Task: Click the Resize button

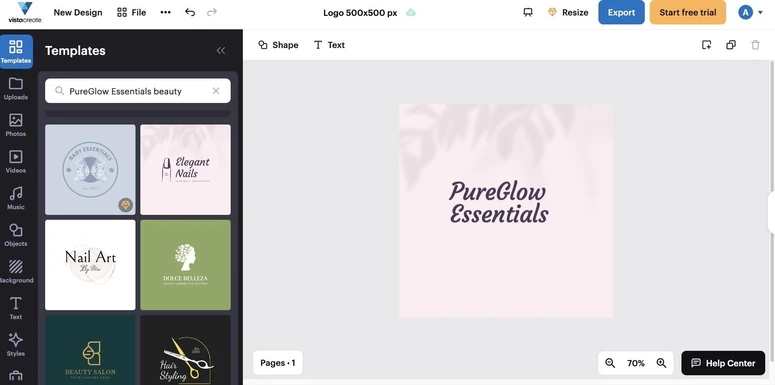Action: pos(568,12)
